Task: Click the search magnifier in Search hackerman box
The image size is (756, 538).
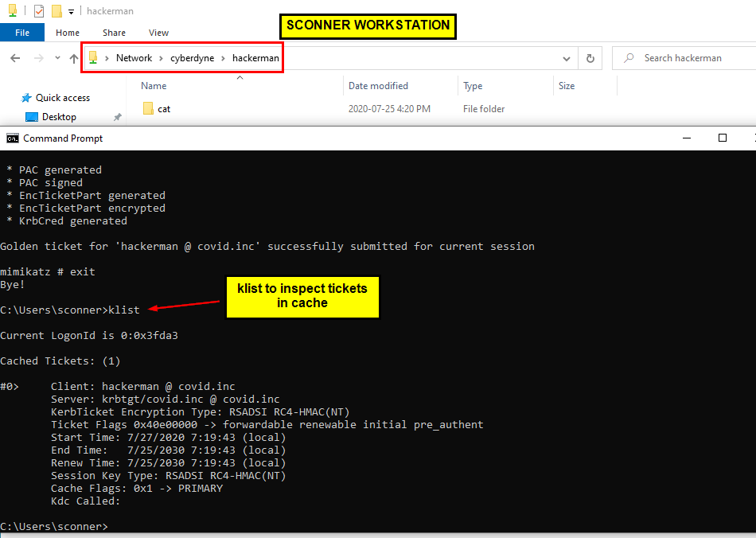Action: [629, 57]
